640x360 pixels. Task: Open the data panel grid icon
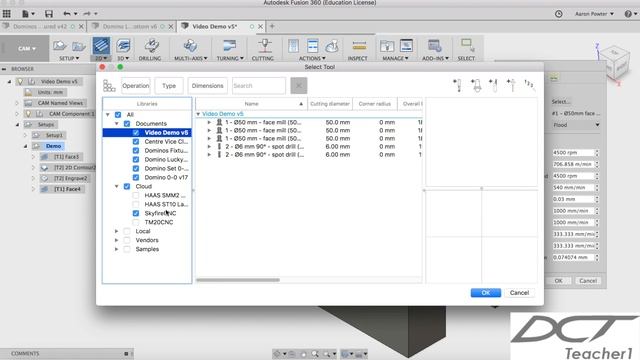point(7,13)
